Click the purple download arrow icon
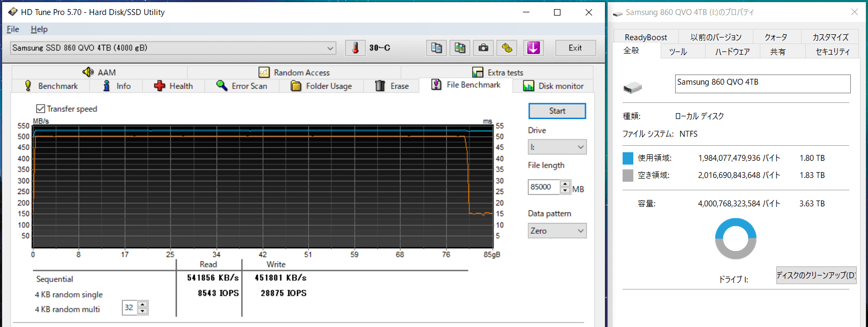868x327 pixels. pos(533,48)
